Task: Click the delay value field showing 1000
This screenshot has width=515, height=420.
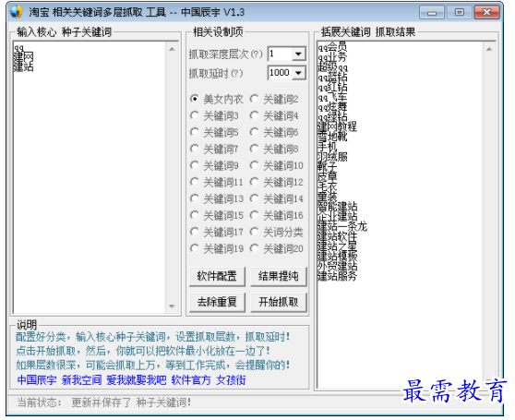Action: (281, 73)
